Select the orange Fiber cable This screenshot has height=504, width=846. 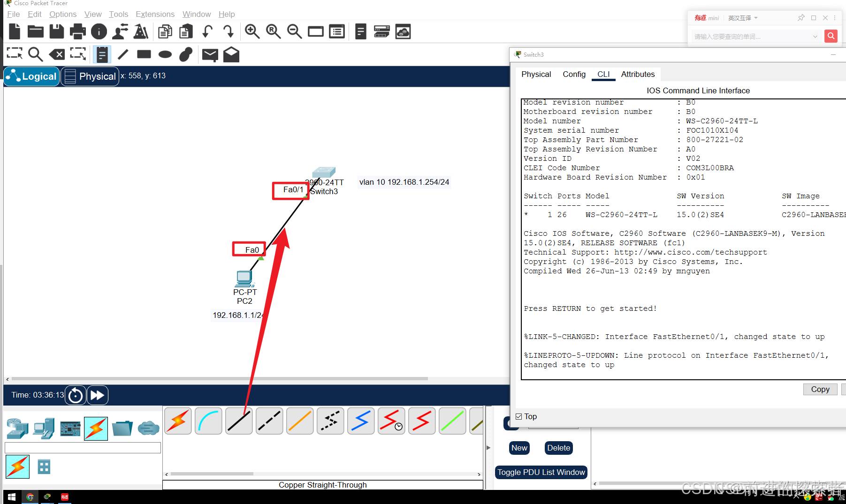tap(300, 421)
